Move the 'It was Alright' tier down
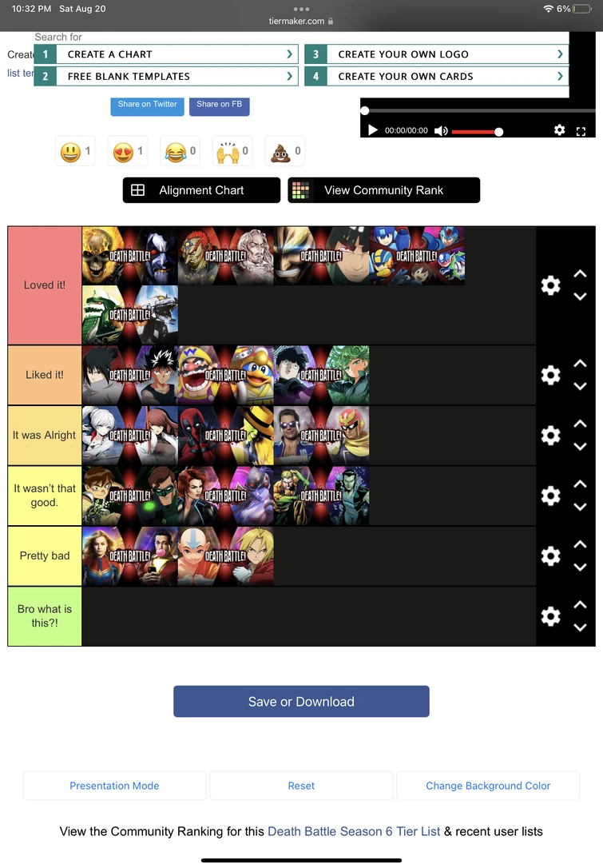The width and height of the screenshot is (603, 868). [581, 446]
